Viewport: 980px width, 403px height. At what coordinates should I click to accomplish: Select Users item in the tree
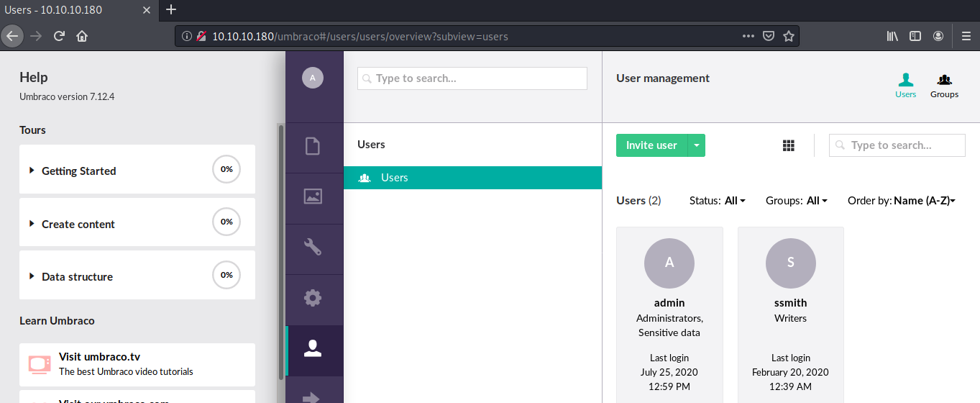tap(394, 178)
